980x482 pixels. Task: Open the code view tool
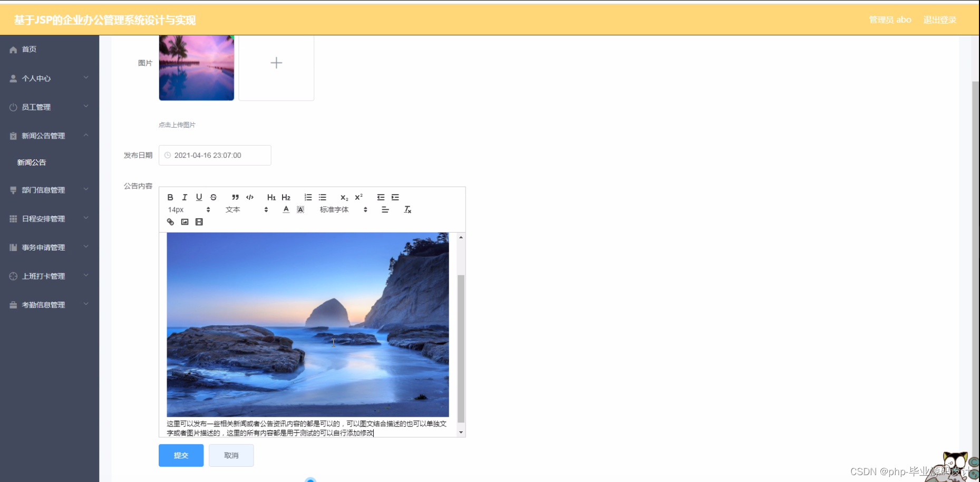click(x=249, y=197)
